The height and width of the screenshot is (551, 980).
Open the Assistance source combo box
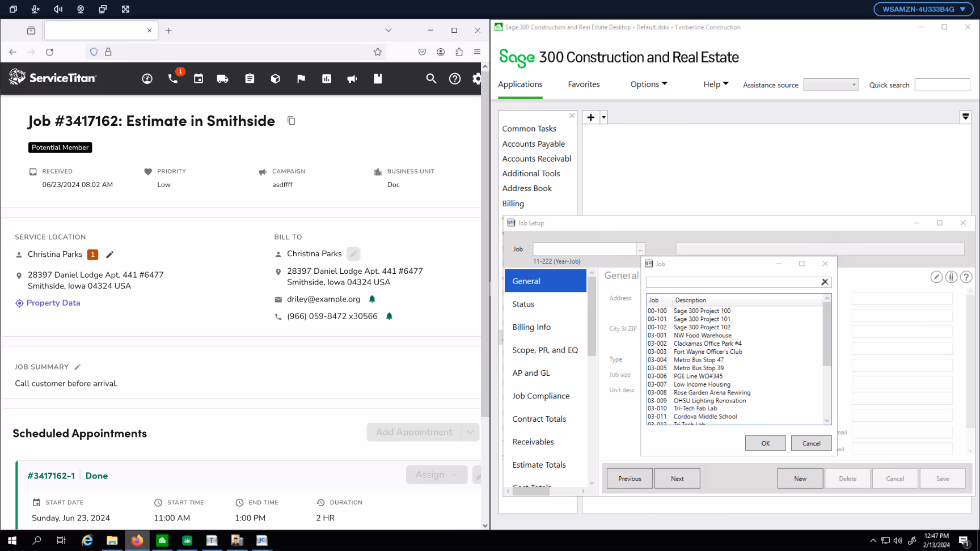[x=831, y=84]
